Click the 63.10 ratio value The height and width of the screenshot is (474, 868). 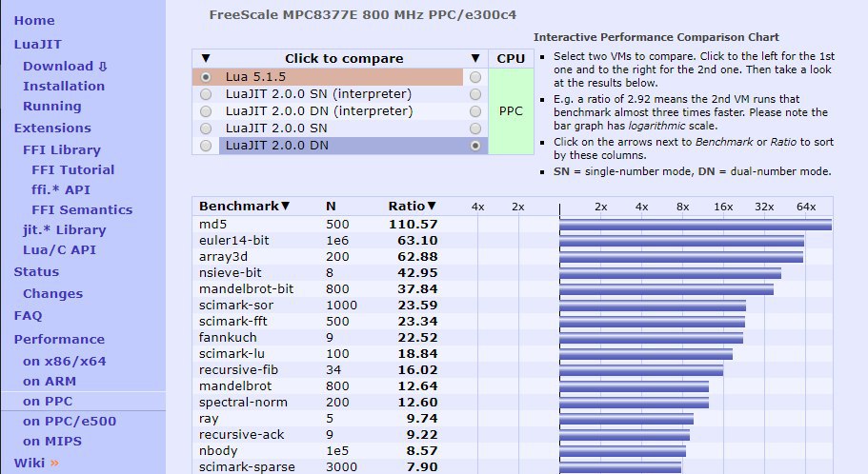[417, 241]
